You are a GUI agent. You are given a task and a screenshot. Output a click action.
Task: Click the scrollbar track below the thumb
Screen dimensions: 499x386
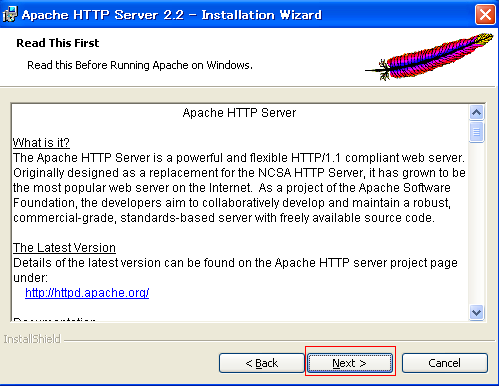(476, 223)
